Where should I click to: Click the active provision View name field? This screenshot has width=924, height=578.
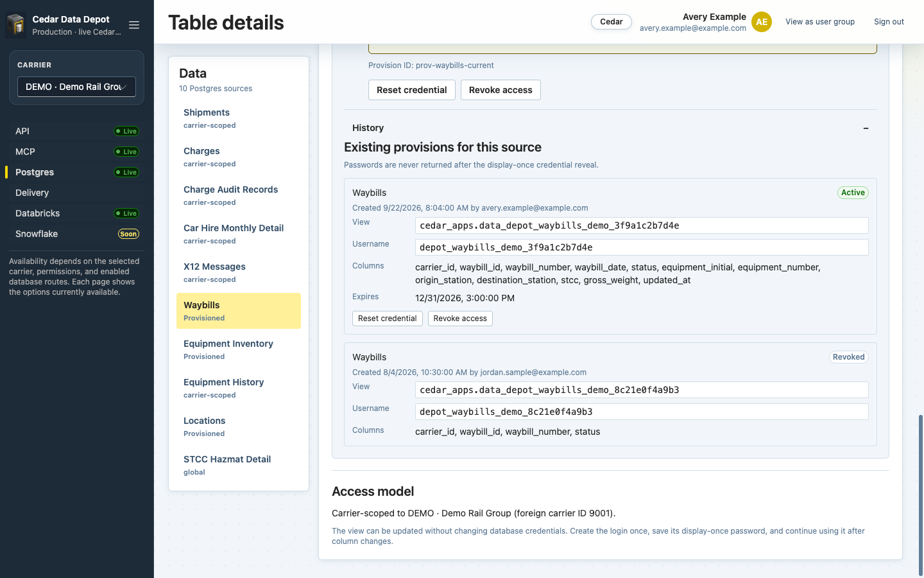(x=642, y=225)
